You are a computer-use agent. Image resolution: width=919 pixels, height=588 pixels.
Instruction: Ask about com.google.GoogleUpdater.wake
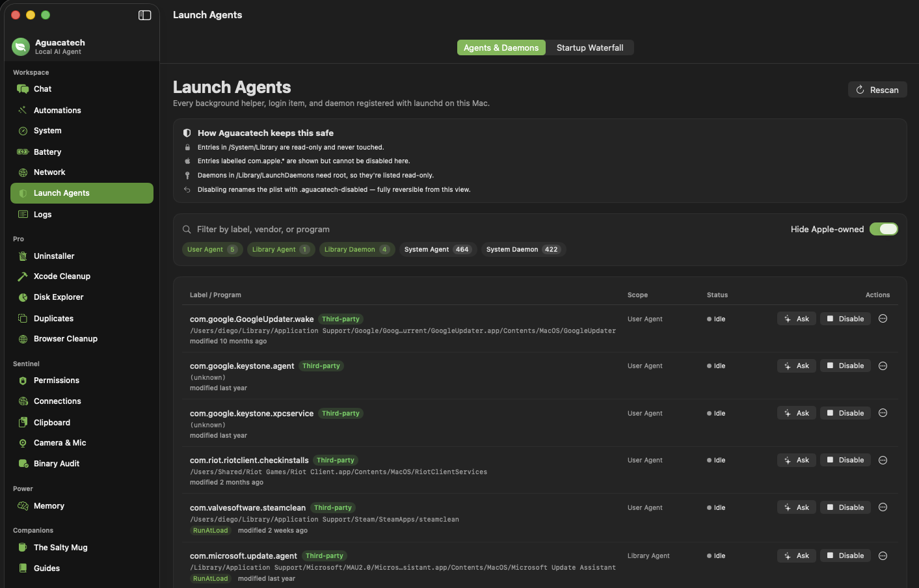click(797, 319)
